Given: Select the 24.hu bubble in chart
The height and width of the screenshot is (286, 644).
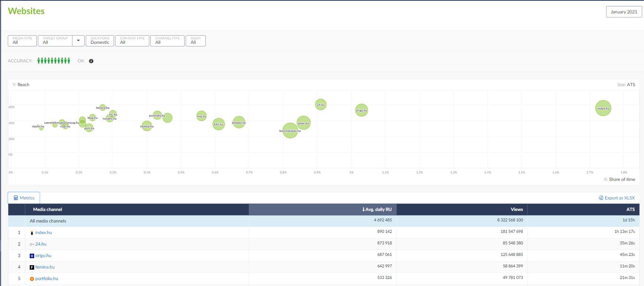Looking at the screenshot, I should pos(321,104).
